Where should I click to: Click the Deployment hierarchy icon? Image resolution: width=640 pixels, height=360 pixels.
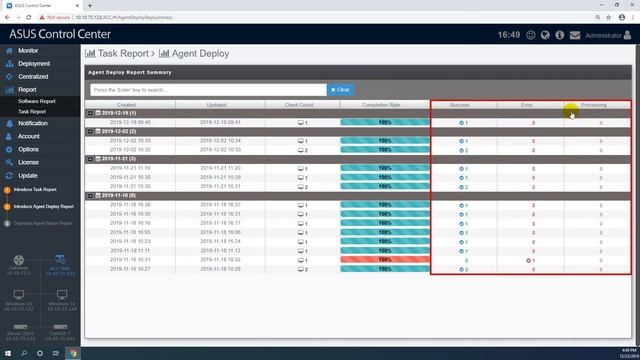9,64
